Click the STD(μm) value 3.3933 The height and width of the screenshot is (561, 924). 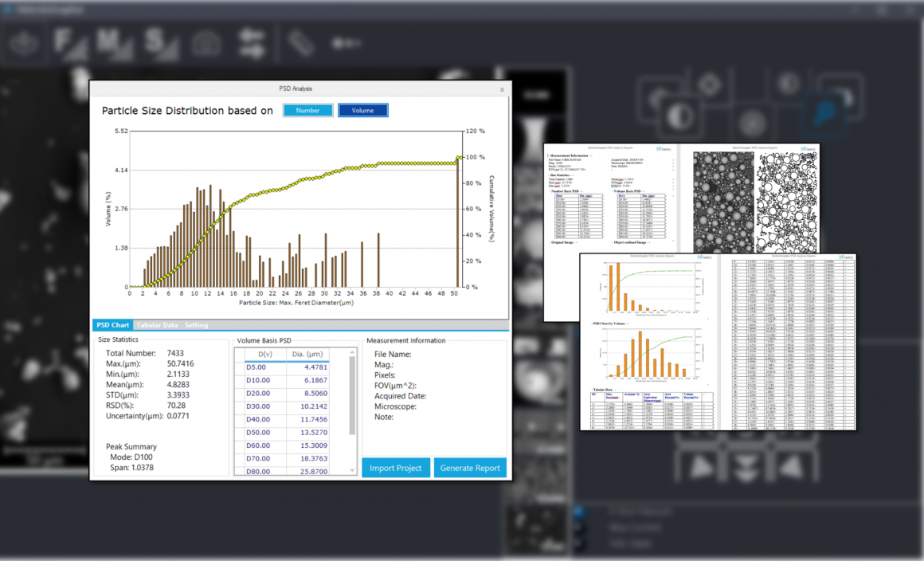(x=178, y=394)
